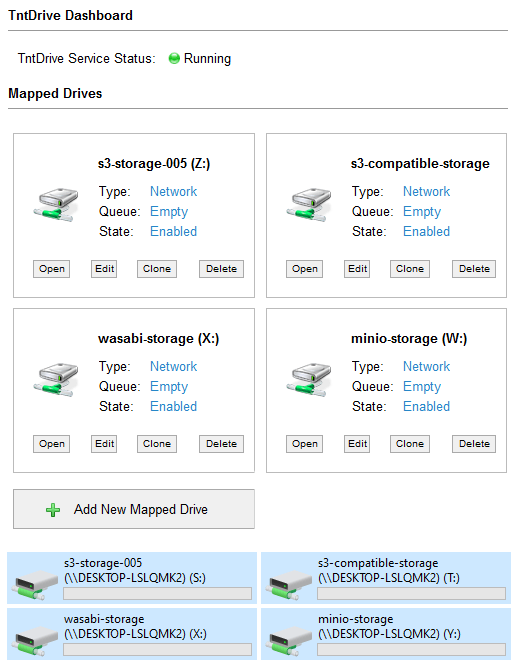The height and width of the screenshot is (668, 519).
Task: Click the s3-storage-005 (S:) capacity bar
Action: [x=157, y=594]
